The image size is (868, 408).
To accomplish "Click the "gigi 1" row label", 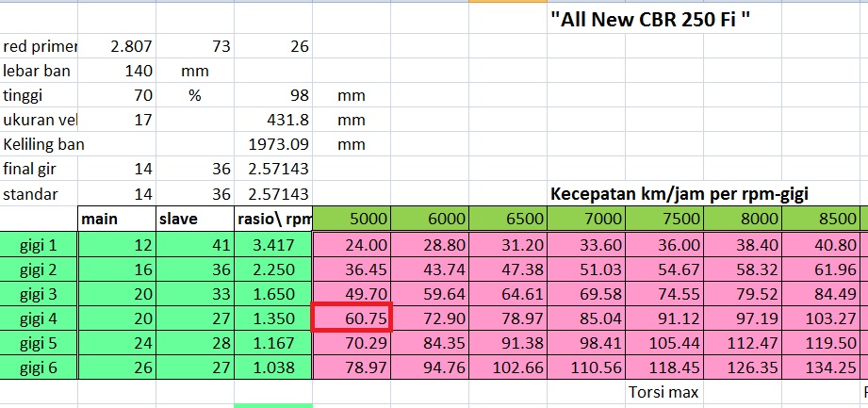I will (x=40, y=244).
